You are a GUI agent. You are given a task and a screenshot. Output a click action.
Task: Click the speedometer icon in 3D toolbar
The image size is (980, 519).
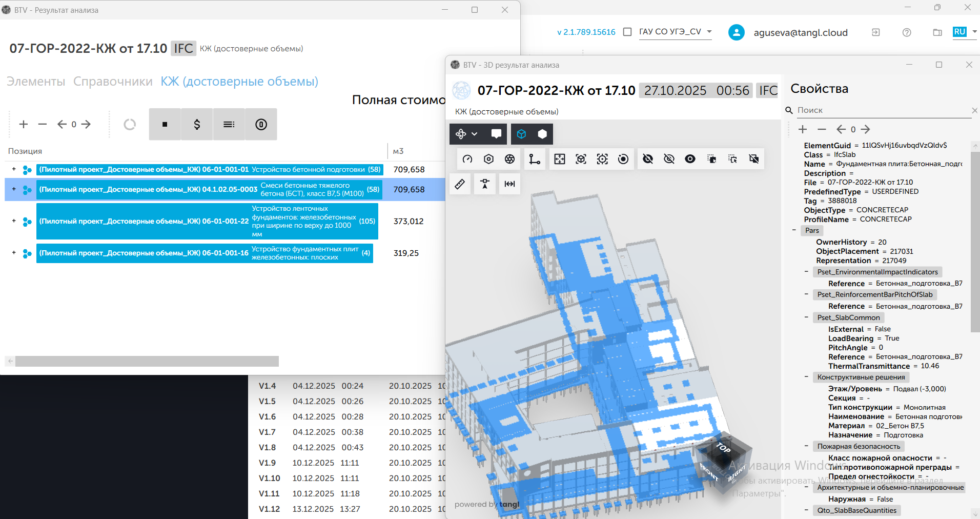point(467,159)
